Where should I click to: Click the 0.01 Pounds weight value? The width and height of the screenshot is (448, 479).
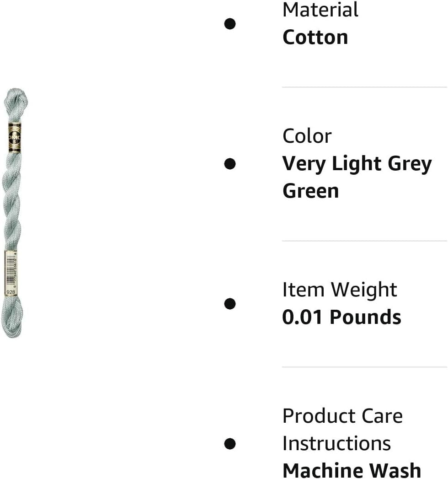click(341, 318)
